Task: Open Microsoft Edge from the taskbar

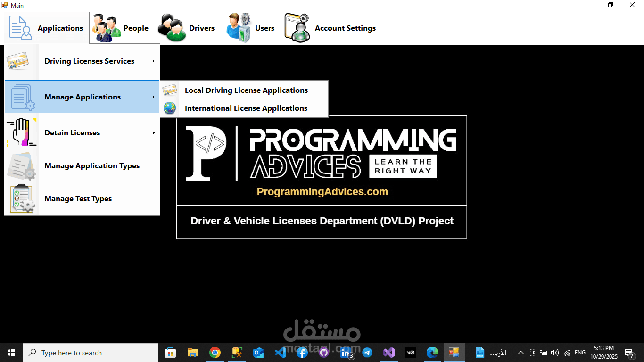Action: point(432,353)
